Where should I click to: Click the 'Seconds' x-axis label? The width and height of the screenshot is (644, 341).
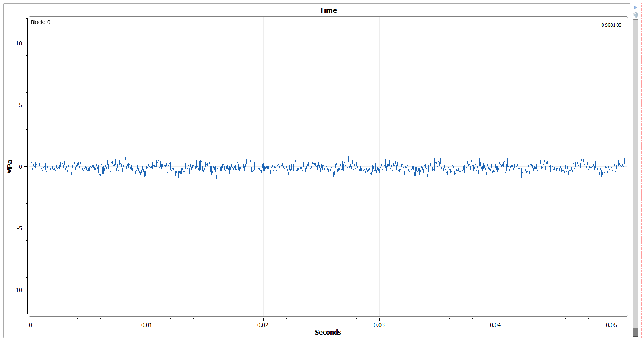(x=328, y=332)
